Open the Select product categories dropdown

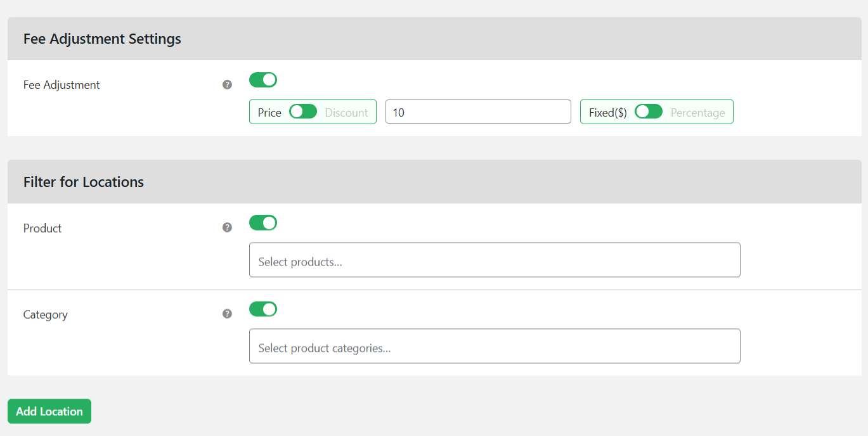pos(495,346)
